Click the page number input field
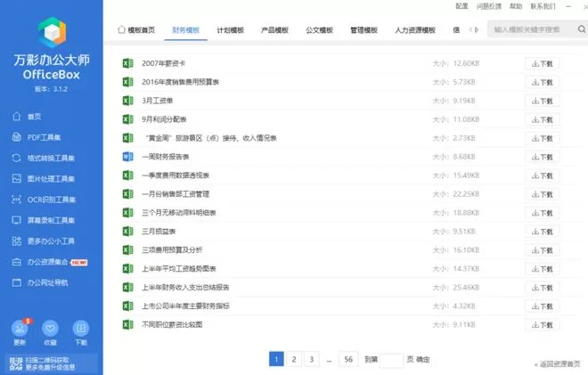The height and width of the screenshot is (375, 588). pyautogui.click(x=391, y=360)
